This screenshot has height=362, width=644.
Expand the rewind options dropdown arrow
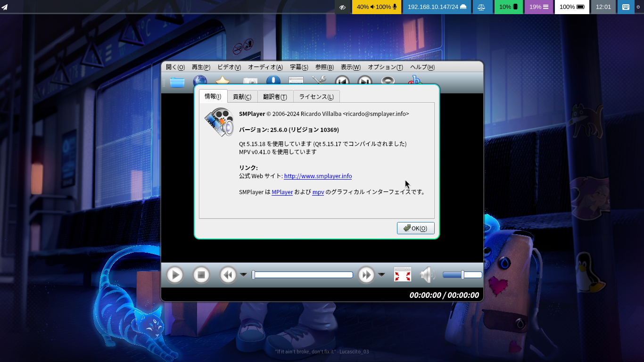coord(243,275)
